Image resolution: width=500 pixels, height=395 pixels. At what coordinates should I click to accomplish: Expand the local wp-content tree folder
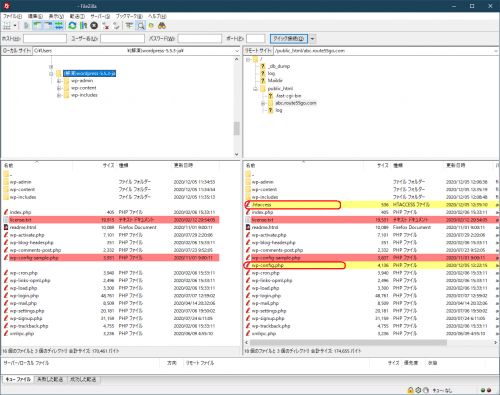[59, 88]
